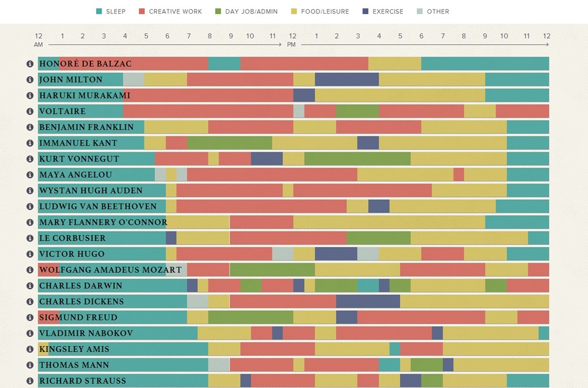
Task: Click the BENJAMIN FRANKLIN name
Action: pyautogui.click(x=87, y=127)
